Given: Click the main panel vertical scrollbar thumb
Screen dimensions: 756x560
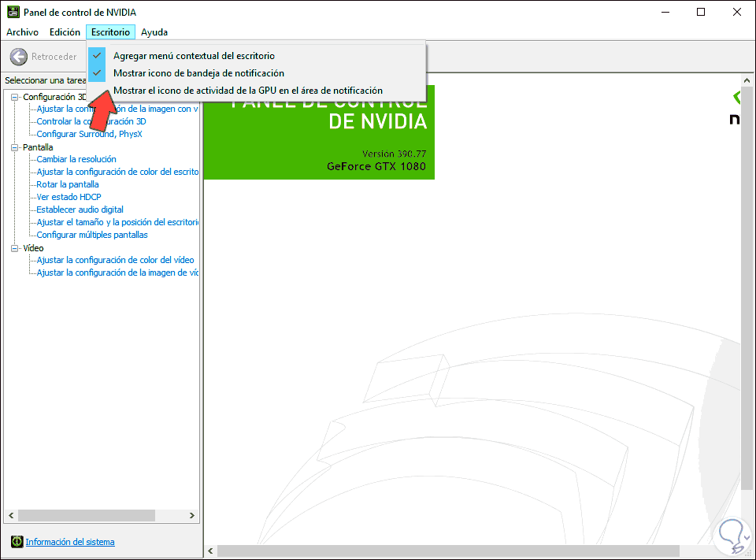Looking at the screenshot, I should tap(747, 288).
